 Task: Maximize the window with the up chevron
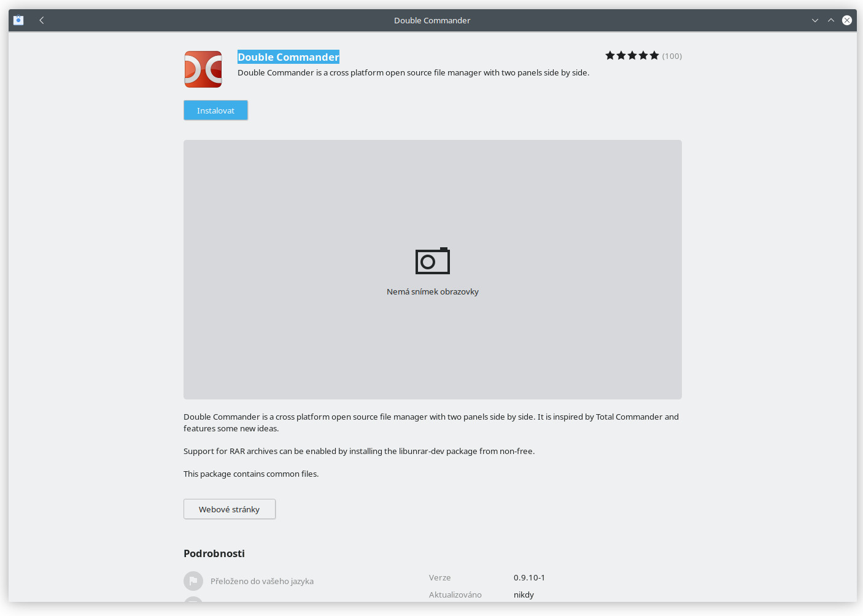[831, 20]
